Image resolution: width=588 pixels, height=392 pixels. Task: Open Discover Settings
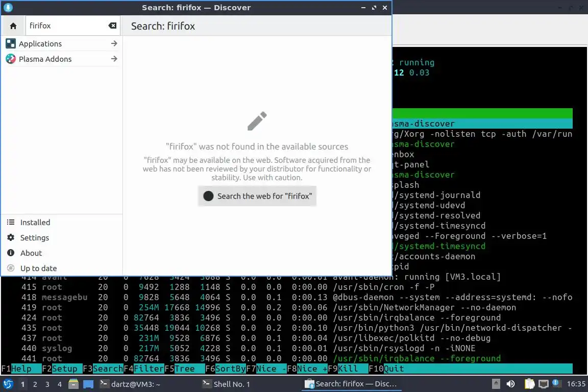click(x=61, y=238)
